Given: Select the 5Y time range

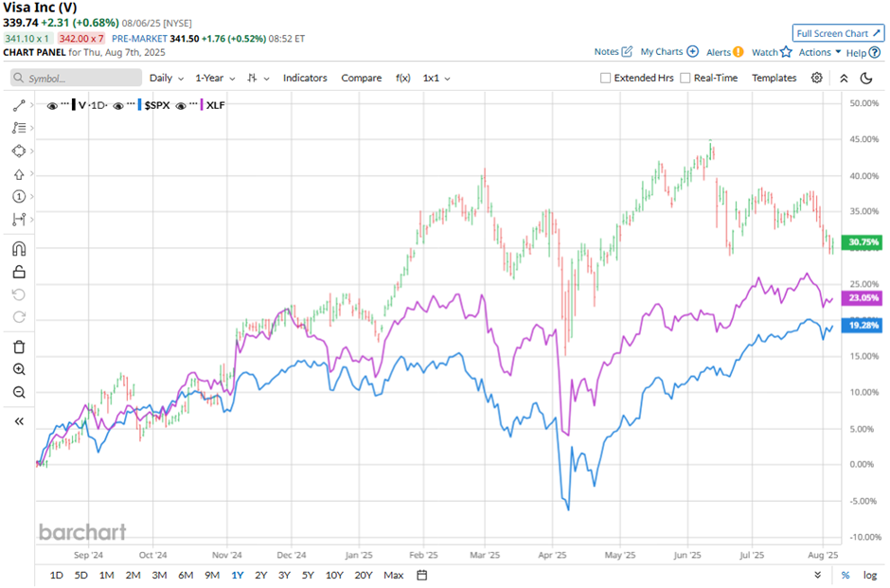Looking at the screenshot, I should [308, 575].
